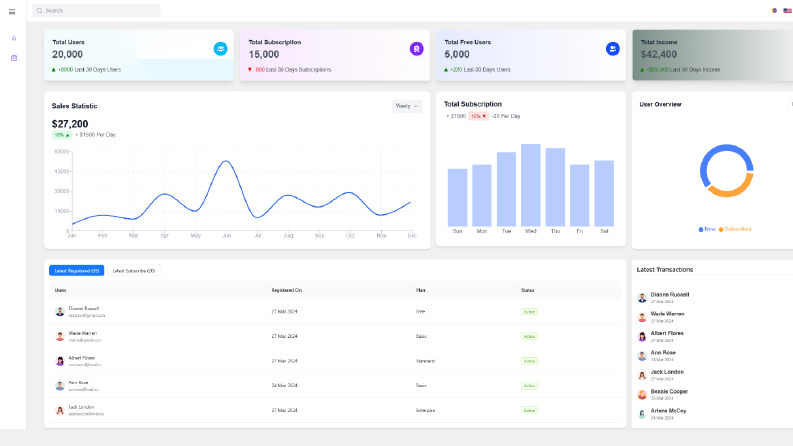Toggle the Subscribed legend item
793x446 pixels.
click(735, 229)
